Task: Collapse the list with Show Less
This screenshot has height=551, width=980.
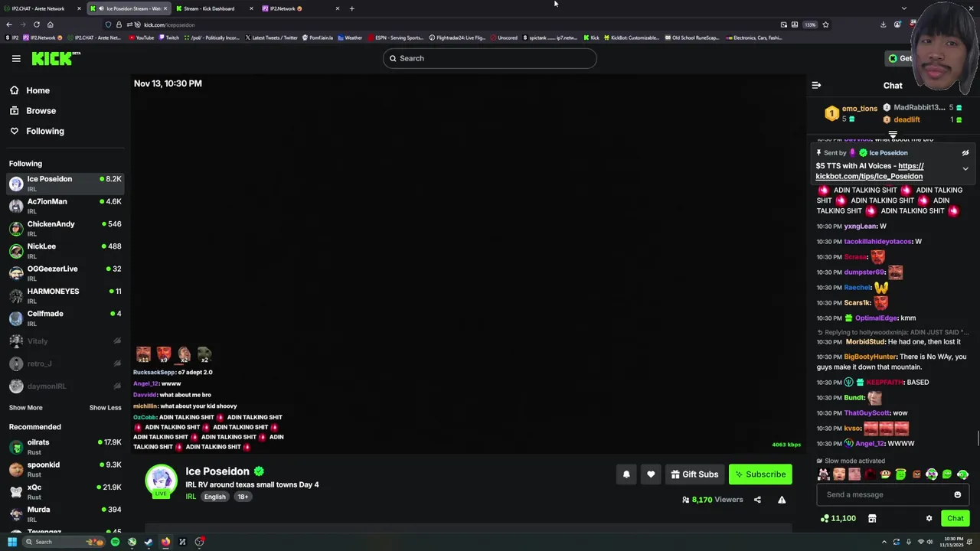Action: (105, 408)
